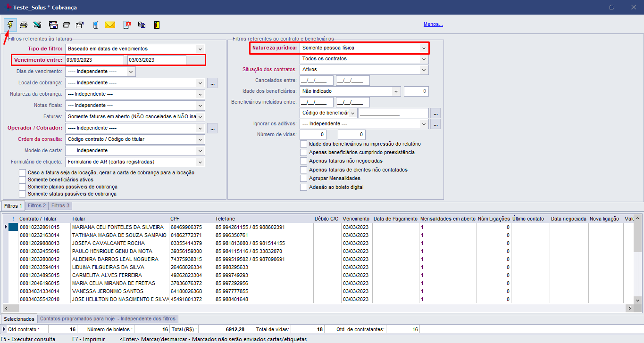The image size is (644, 343).
Task: Toggle Apenas faturas não negociadas checkbox
Action: coord(304,161)
